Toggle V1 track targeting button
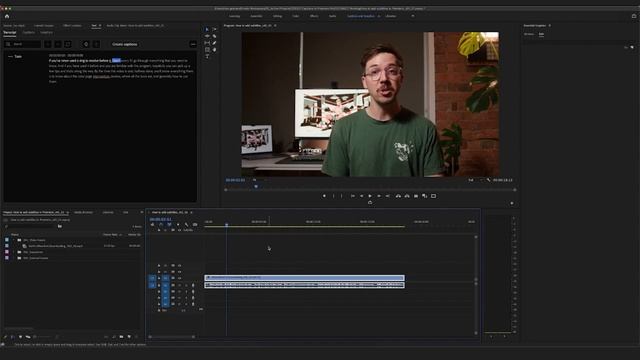The height and width of the screenshot is (360, 640). point(165,278)
